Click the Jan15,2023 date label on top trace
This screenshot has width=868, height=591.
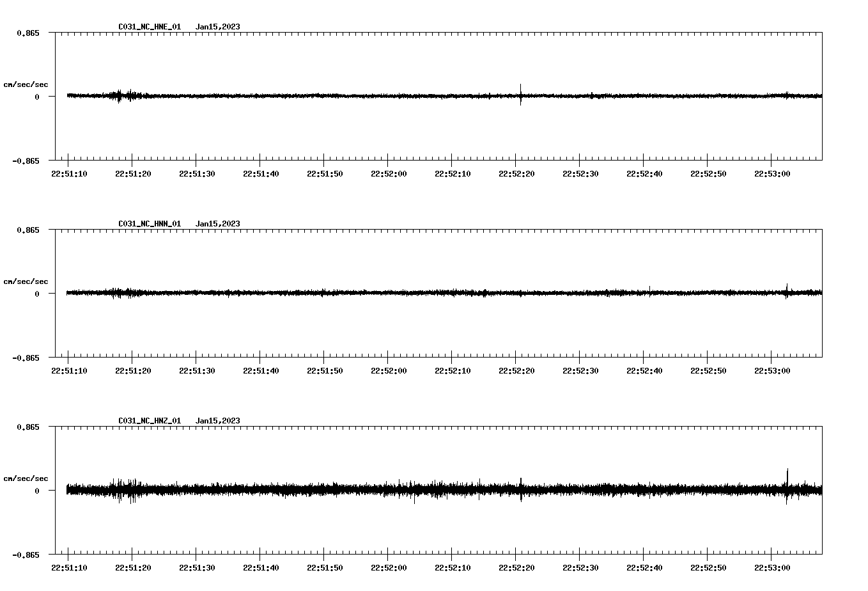click(218, 27)
